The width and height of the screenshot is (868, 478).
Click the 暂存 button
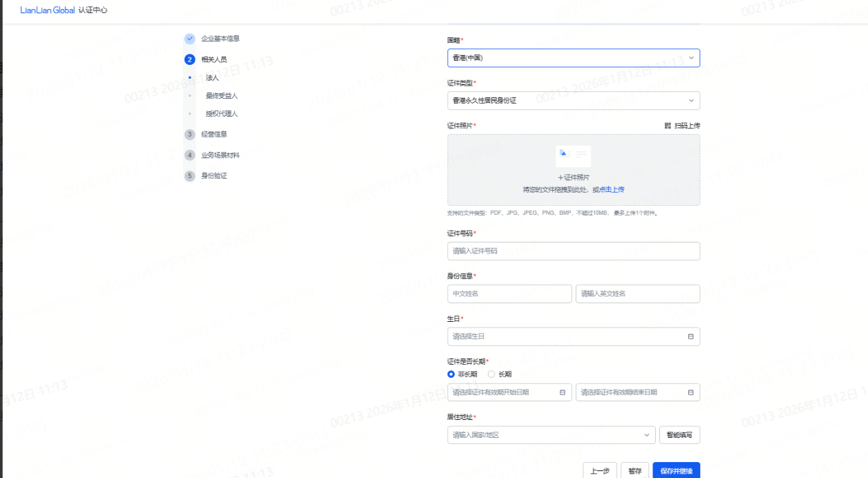click(634, 471)
